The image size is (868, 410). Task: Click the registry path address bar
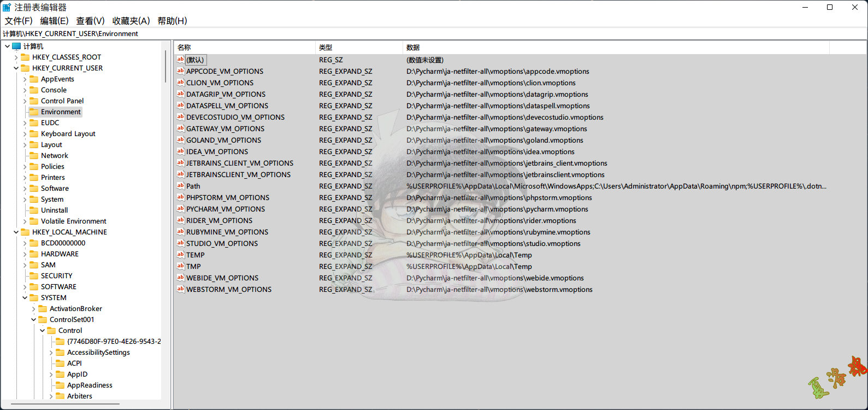(434, 33)
